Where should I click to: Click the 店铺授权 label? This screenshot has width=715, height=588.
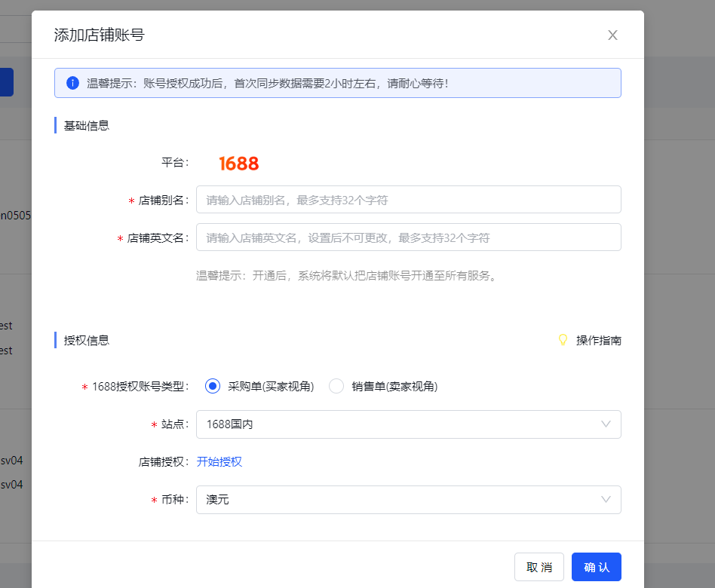pos(164,462)
